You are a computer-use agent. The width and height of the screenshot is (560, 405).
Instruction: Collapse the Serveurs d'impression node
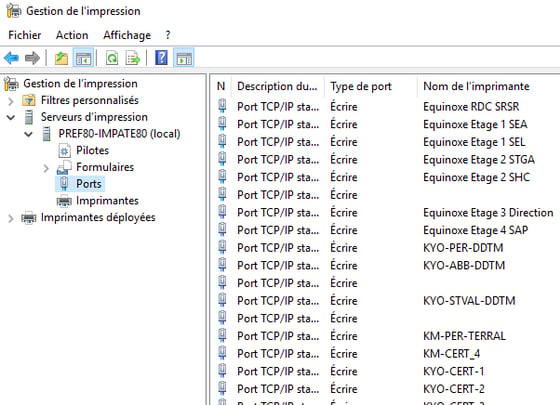point(11,117)
